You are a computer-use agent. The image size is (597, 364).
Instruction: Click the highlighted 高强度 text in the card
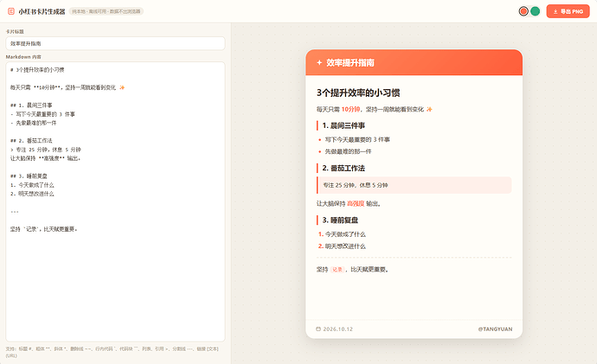coord(356,204)
